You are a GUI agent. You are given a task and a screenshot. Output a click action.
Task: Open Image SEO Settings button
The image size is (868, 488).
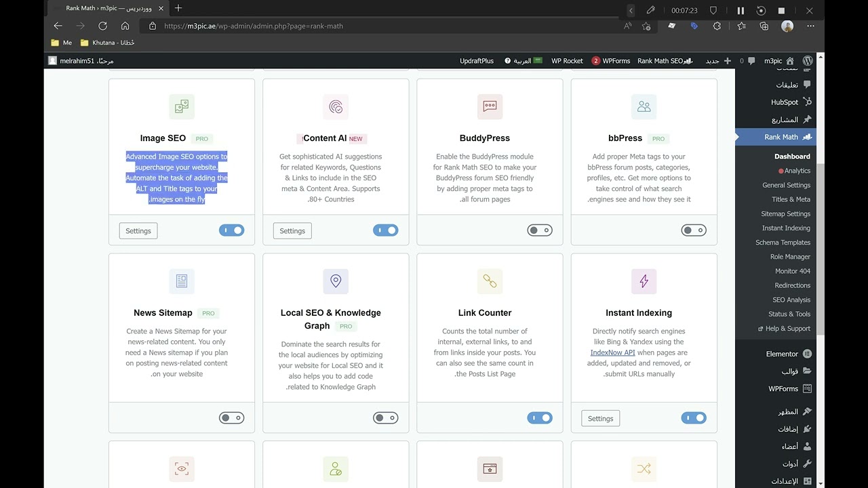tap(138, 230)
